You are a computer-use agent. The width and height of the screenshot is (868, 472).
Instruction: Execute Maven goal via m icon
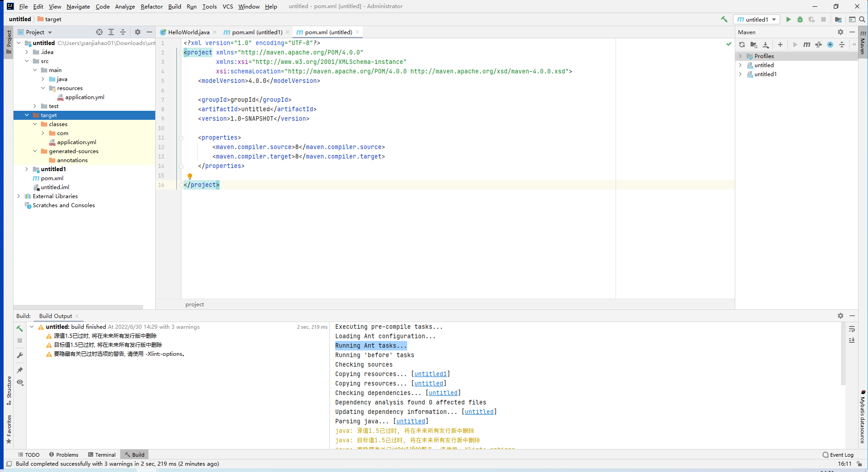[x=807, y=45]
